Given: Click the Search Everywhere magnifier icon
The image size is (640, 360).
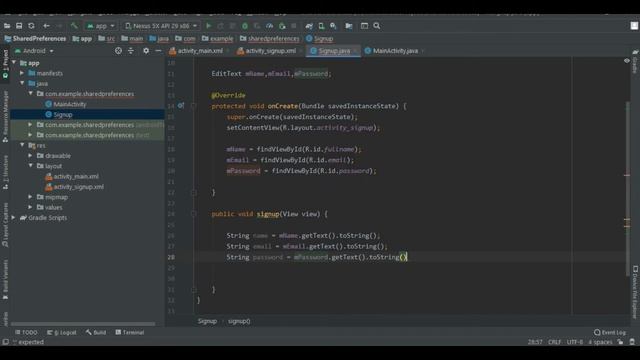Looking at the screenshot, I should [x=377, y=26].
